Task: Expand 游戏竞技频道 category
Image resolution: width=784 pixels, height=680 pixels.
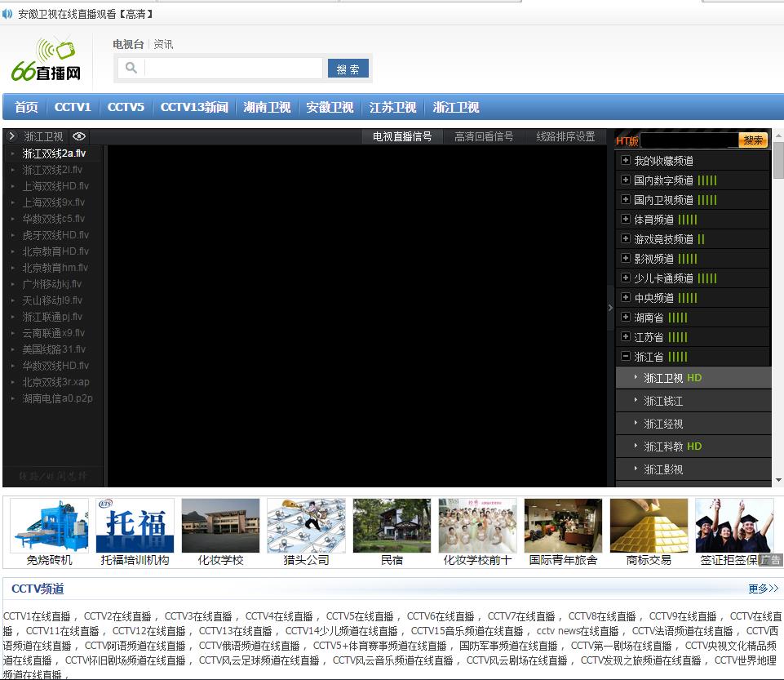Action: (626, 238)
